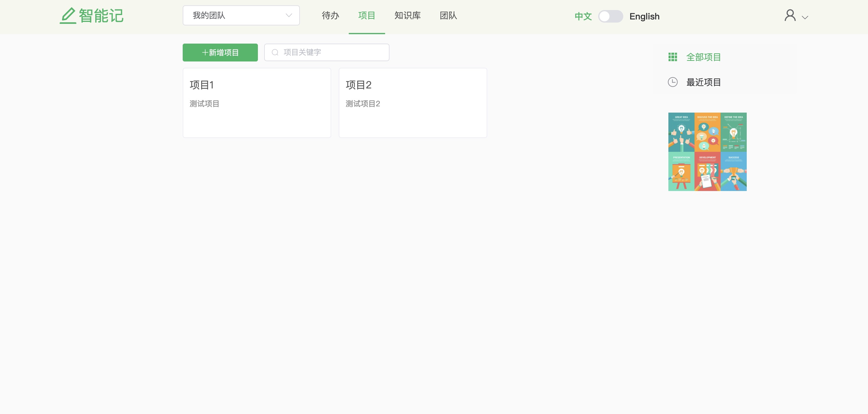868x414 pixels.
Task: Switch to the 待办 tab
Action: (330, 15)
